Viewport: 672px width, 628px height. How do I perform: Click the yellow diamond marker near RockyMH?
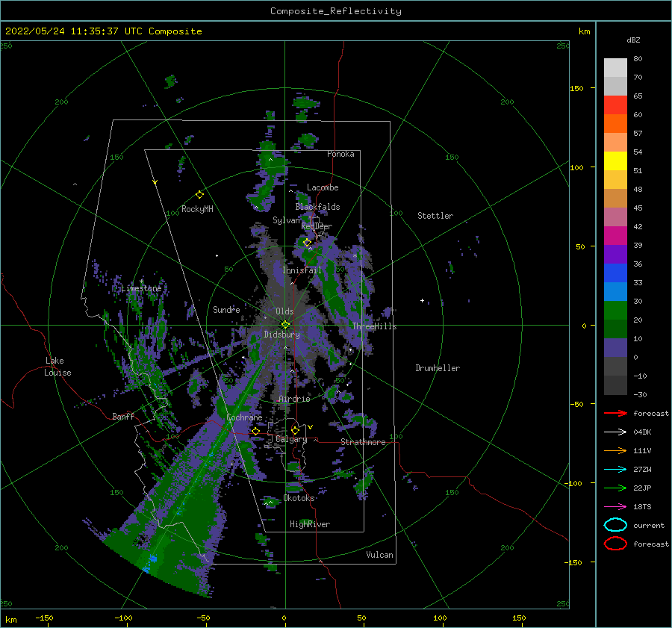coord(199,195)
